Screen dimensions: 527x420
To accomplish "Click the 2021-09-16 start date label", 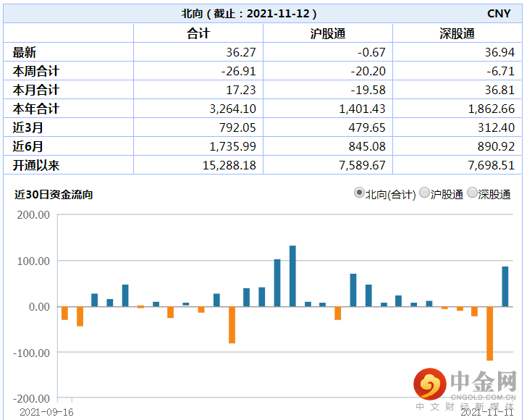I will click(46, 412).
